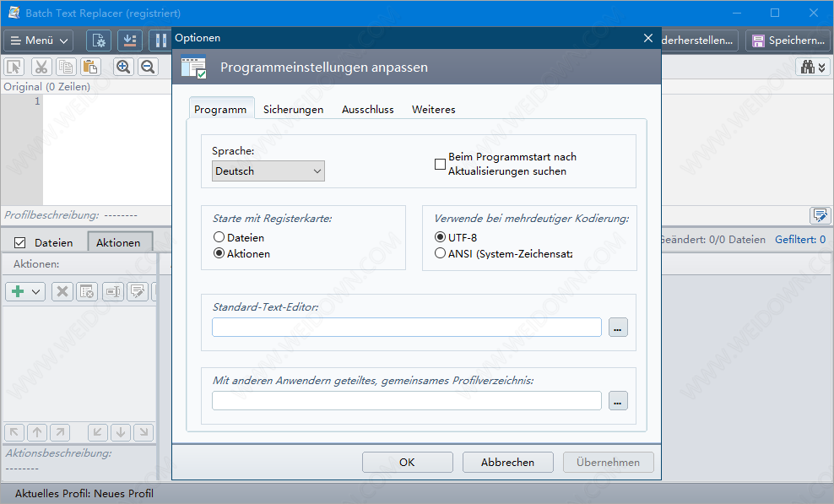
Task: Open the Dateien tab in main window
Action: pos(53,242)
